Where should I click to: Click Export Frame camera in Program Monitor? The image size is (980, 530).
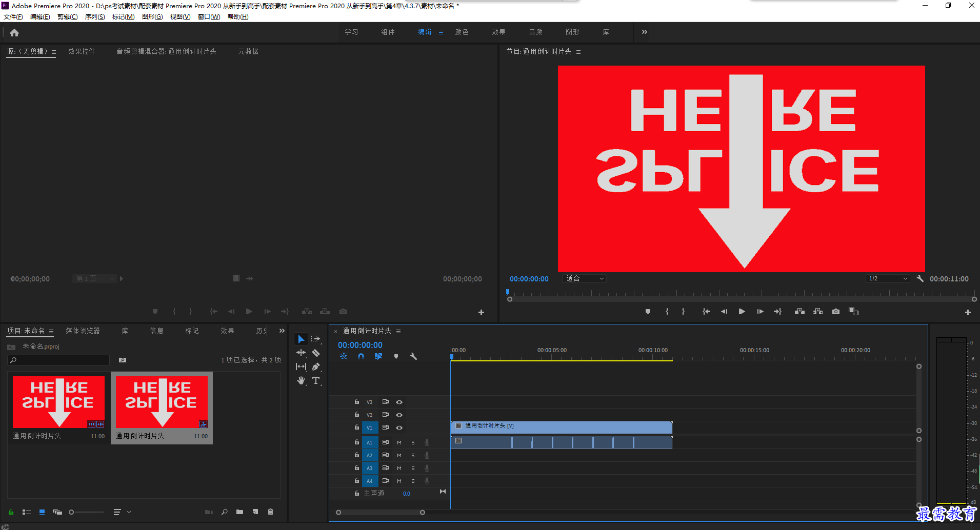[x=836, y=312]
